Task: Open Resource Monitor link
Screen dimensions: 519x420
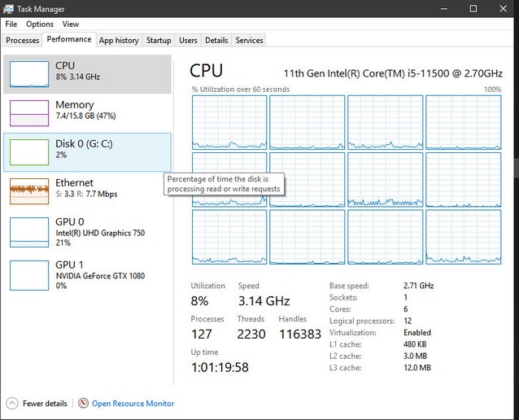Action: (x=133, y=403)
